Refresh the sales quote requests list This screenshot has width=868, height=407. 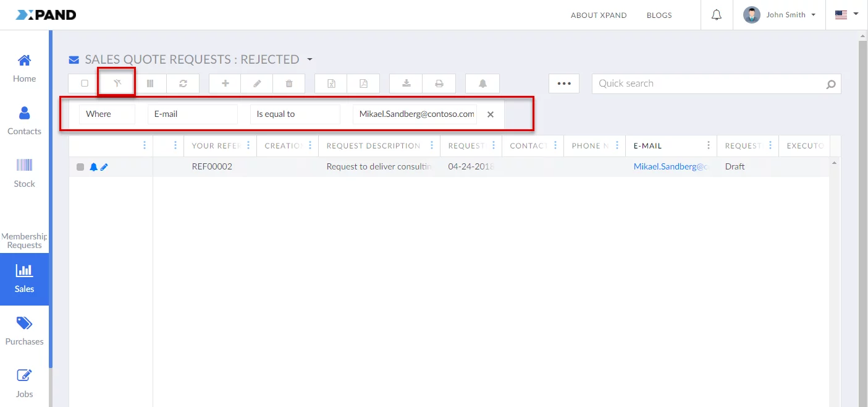tap(183, 84)
